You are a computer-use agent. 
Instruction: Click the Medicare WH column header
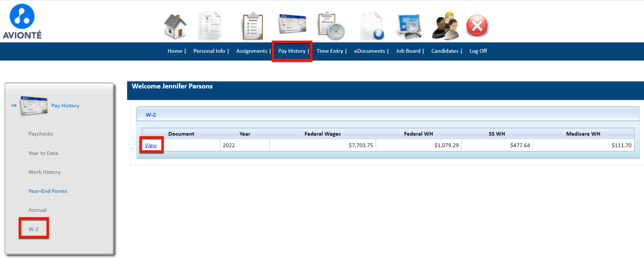pyautogui.click(x=583, y=134)
